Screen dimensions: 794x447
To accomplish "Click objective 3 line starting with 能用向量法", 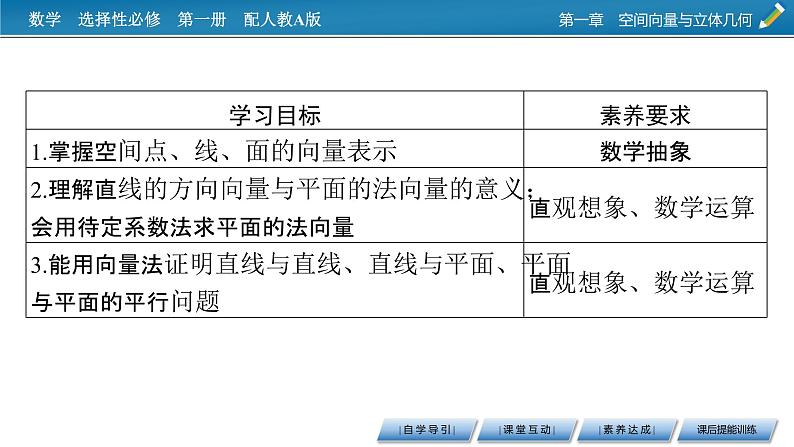I will [x=290, y=264].
